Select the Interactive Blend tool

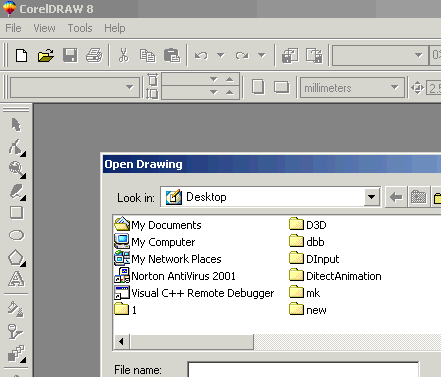coord(17,354)
